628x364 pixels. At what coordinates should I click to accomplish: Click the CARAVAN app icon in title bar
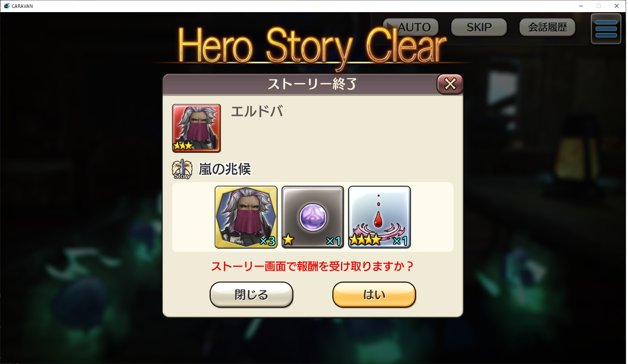[6, 6]
